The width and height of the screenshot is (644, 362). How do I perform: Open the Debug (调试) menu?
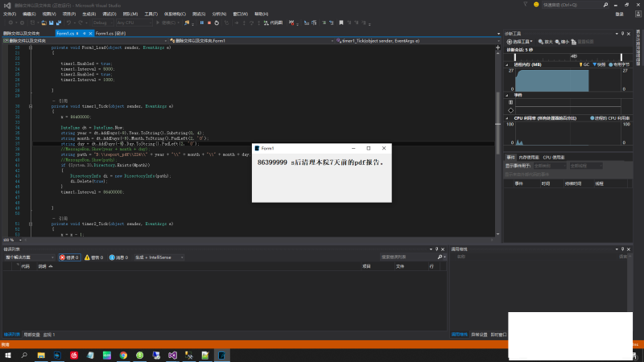[x=109, y=14]
